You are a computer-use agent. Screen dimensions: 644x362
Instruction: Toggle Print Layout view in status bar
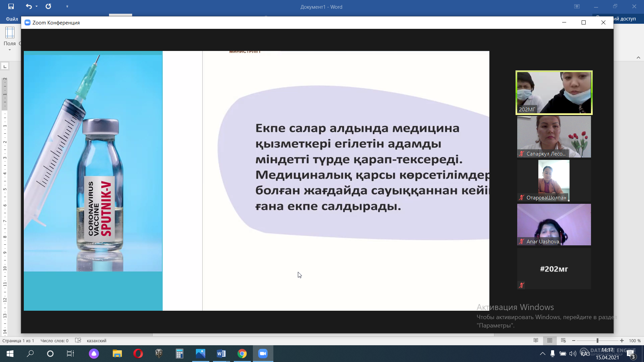point(550,341)
